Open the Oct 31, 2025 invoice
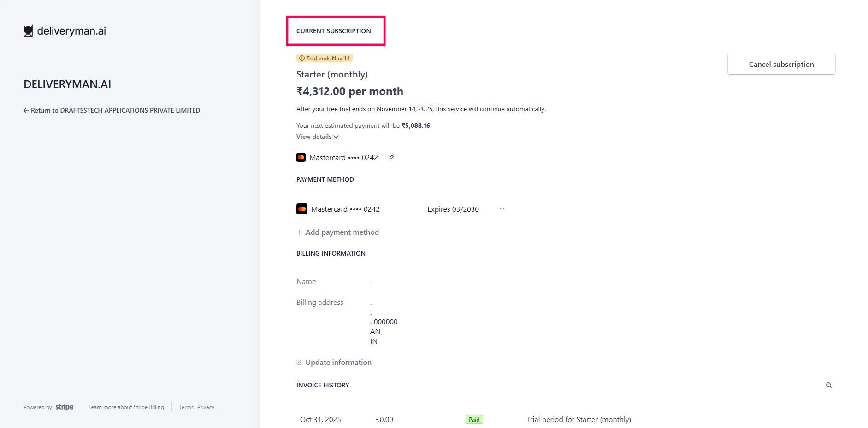This screenshot has width=868, height=428. pos(320,420)
